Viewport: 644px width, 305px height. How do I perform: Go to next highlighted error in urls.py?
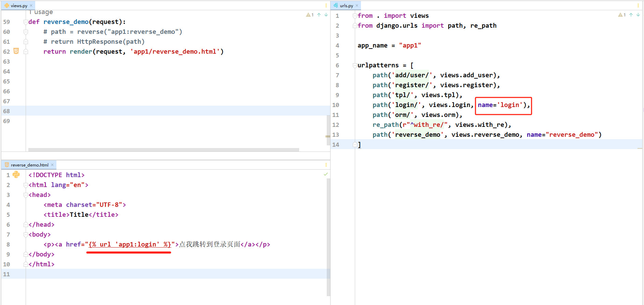point(638,15)
